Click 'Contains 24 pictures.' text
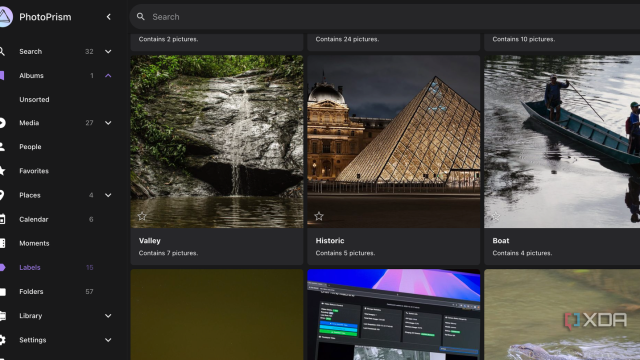 coord(347,39)
